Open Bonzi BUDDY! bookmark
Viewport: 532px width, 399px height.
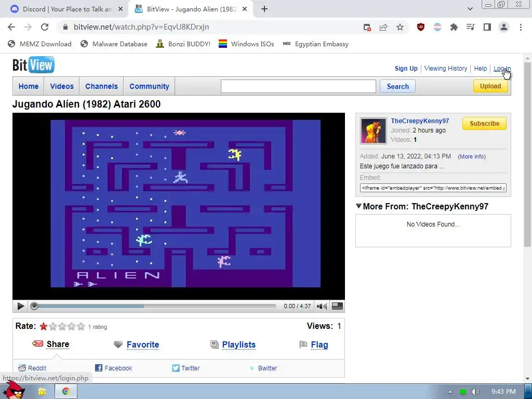tap(183, 44)
